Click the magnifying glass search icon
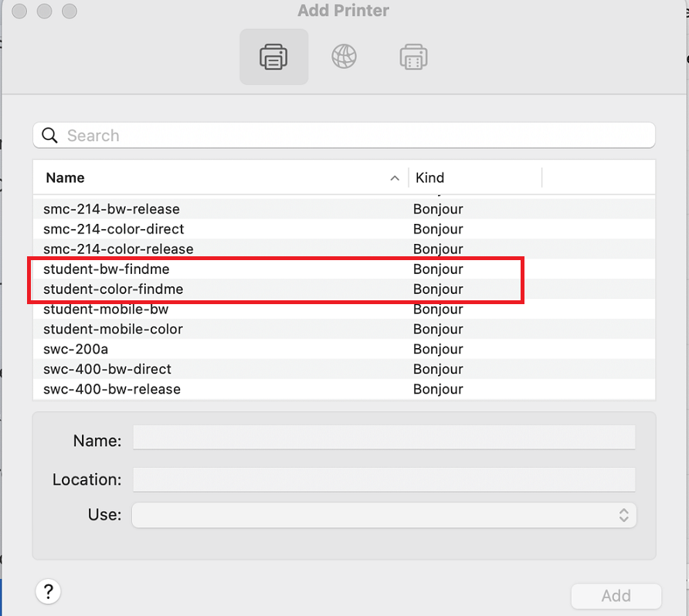The height and width of the screenshot is (616, 689). click(x=49, y=135)
